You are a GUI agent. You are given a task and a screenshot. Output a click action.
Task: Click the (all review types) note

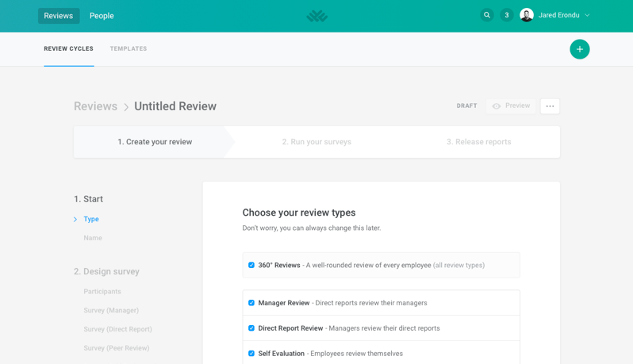point(458,265)
